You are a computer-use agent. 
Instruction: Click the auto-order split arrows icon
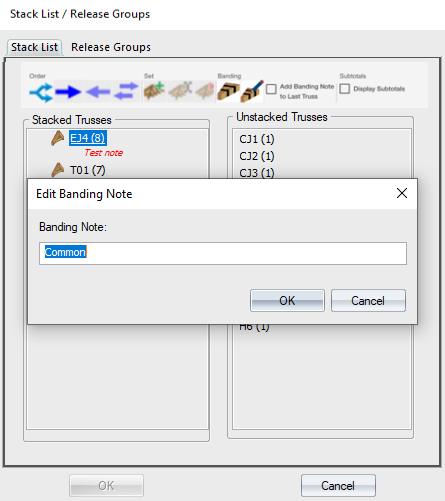point(41,92)
